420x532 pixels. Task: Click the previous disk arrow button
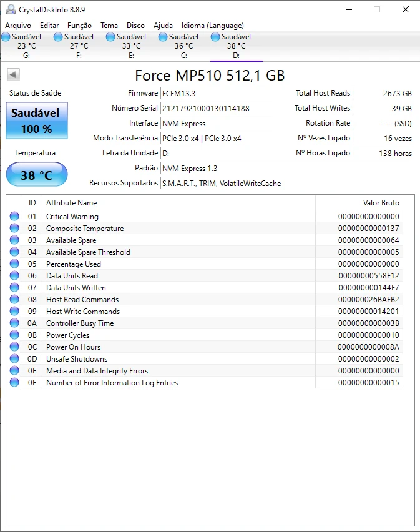(x=13, y=75)
